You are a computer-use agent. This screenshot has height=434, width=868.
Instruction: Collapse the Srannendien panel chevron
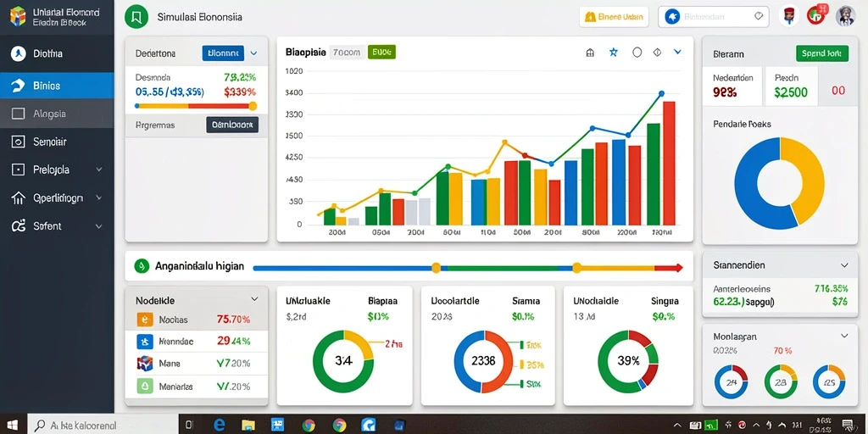844,265
